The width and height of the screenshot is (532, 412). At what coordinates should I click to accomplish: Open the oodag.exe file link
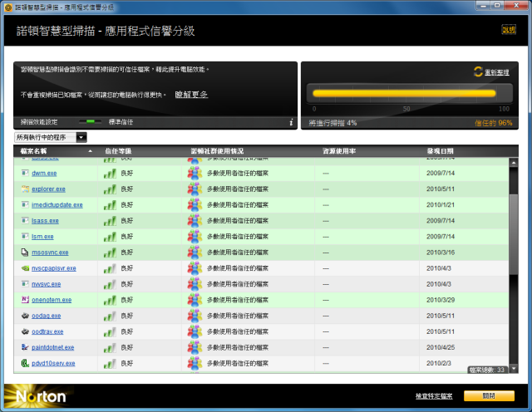pos(47,316)
